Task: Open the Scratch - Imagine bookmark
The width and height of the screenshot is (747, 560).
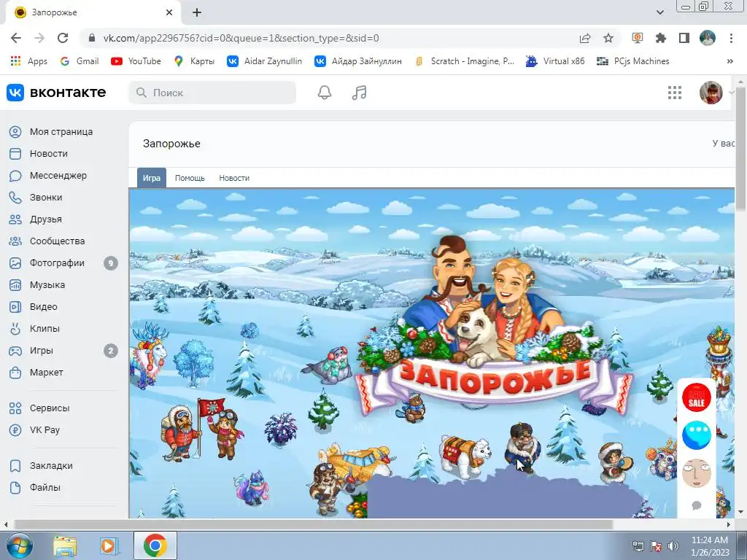Action: [x=465, y=61]
